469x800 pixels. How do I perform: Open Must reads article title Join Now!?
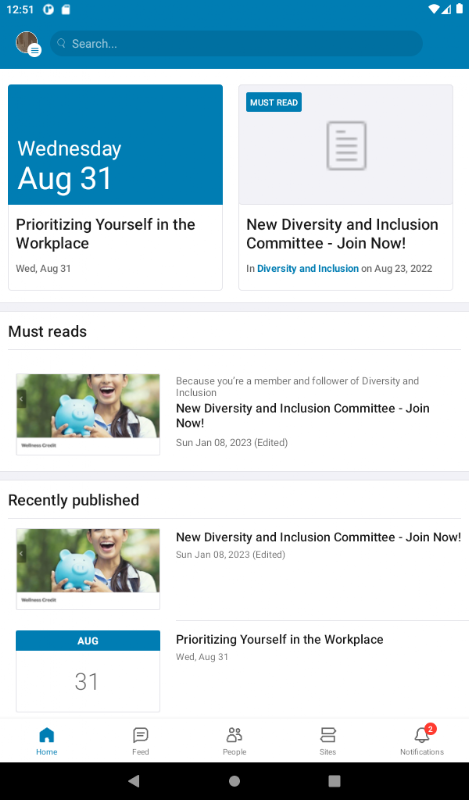(x=303, y=415)
